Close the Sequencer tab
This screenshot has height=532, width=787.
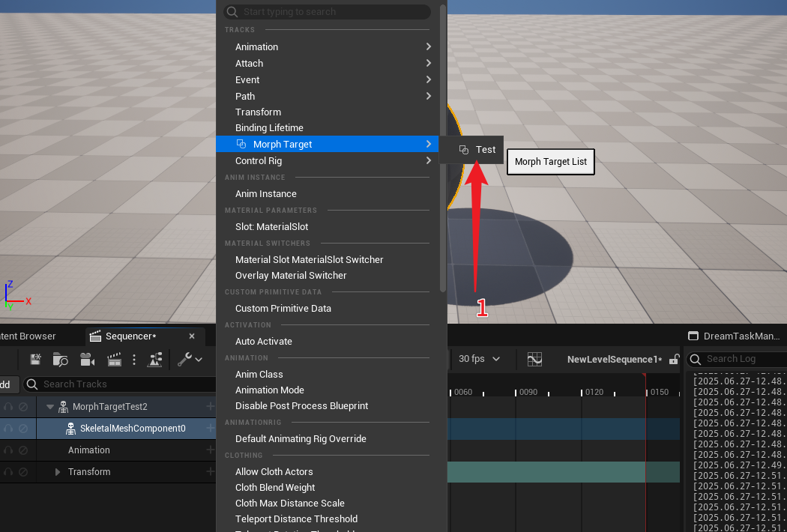click(192, 336)
